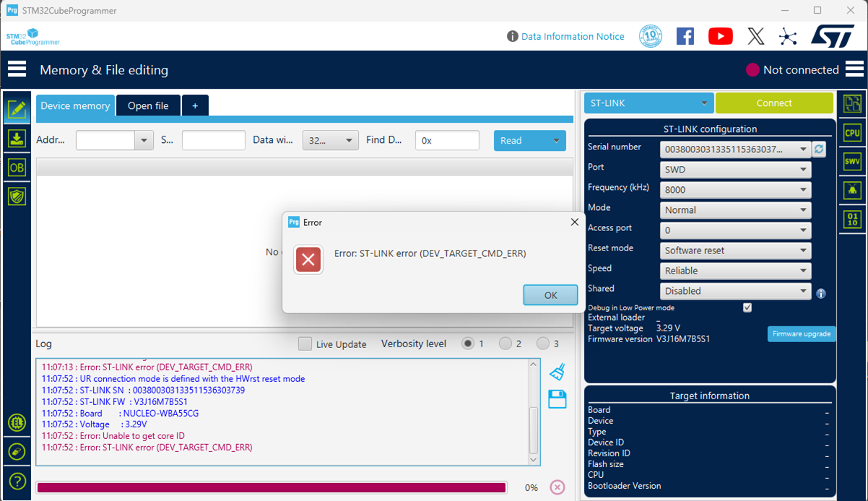This screenshot has width=868, height=501.
Task: Enable Live Update for device memory
Action: 305,344
